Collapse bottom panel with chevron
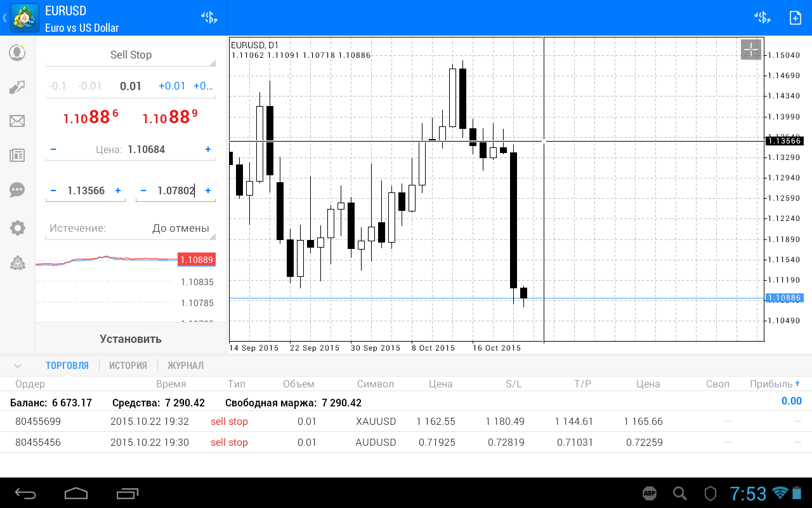Screen dimensions: 812x508 click(x=18, y=366)
